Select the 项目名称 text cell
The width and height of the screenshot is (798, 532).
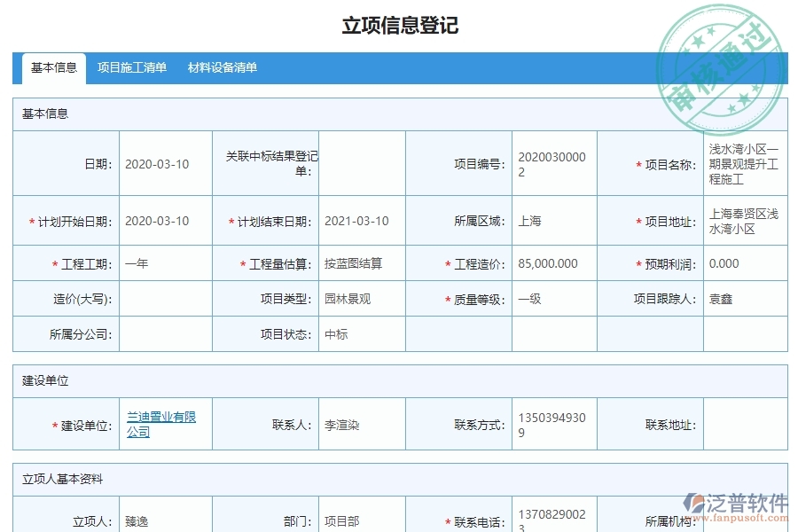[745, 163]
